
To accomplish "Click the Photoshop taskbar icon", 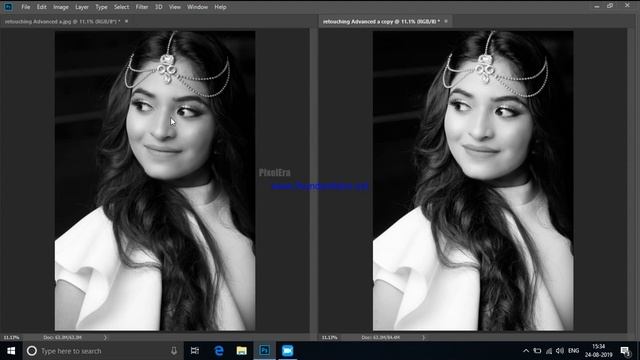I will (264, 351).
